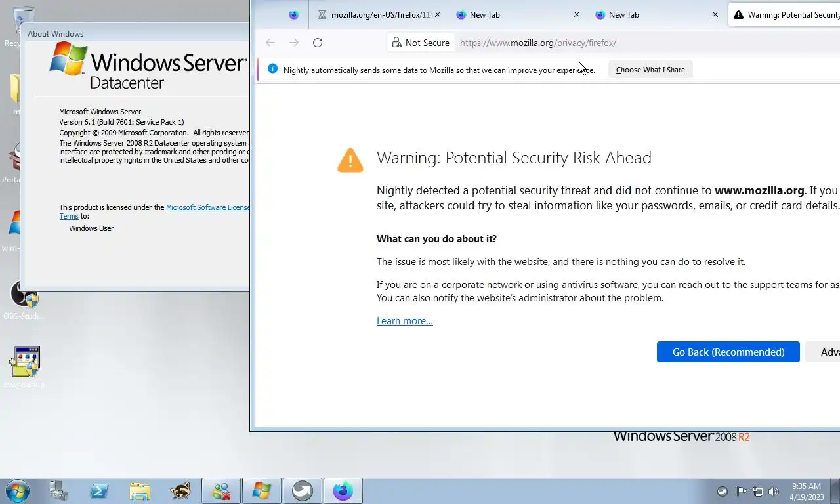Click the gray circular arrow taskbar icon
840x504 pixels.
(303, 491)
